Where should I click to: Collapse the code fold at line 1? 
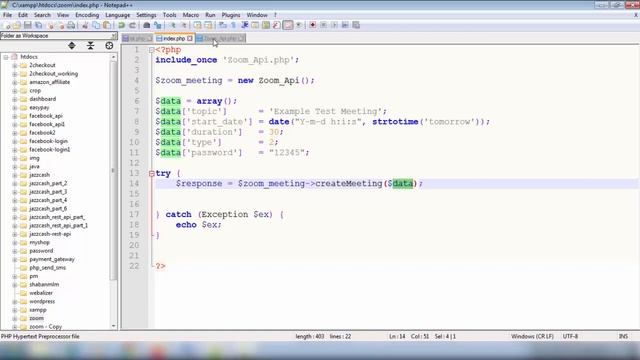click(x=151, y=50)
